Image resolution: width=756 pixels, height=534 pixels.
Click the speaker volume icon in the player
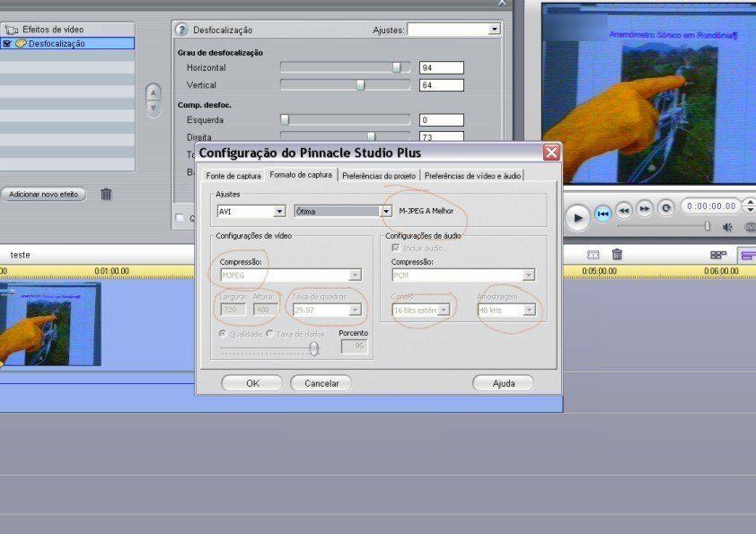[727, 227]
